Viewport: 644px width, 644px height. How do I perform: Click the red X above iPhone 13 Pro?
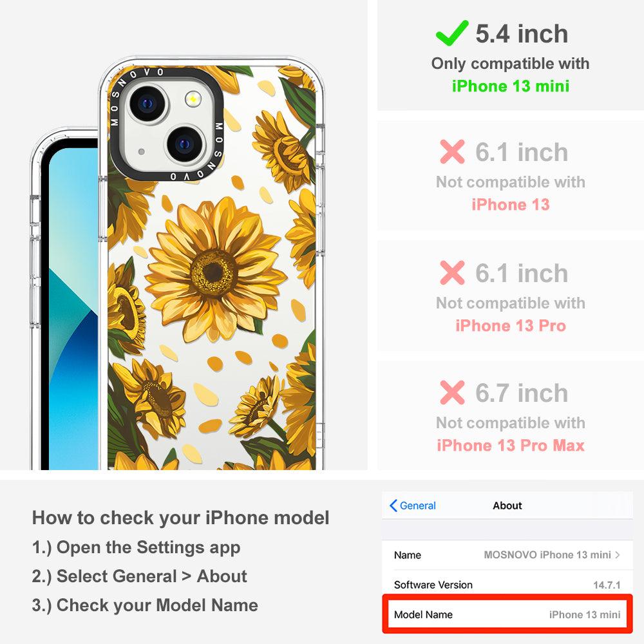tap(452, 272)
